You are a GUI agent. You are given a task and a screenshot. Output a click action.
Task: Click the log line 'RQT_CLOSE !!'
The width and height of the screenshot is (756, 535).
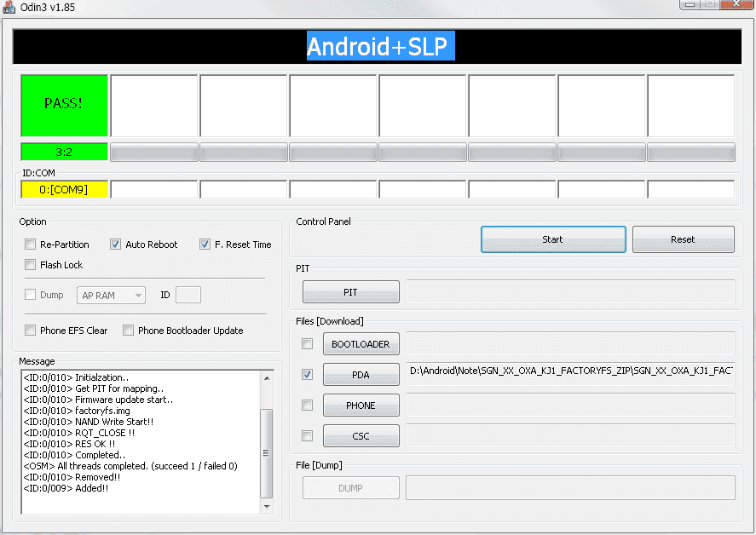(x=79, y=433)
